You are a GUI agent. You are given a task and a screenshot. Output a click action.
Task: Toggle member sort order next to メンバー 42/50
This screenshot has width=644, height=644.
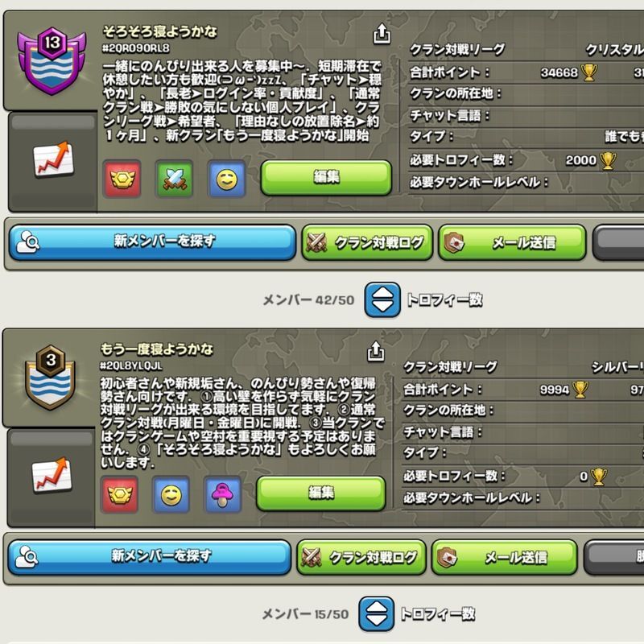(382, 299)
